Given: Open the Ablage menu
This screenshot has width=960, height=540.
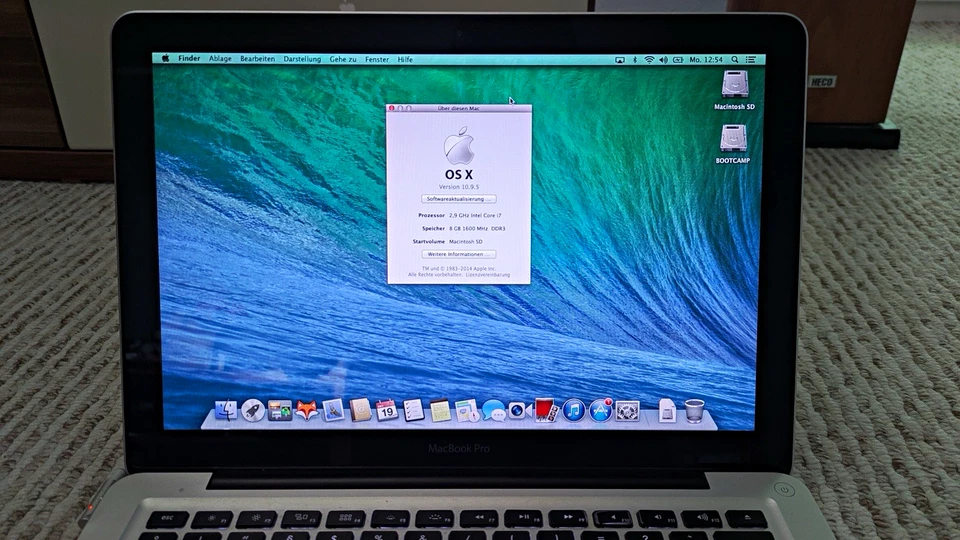Looking at the screenshot, I should click(220, 59).
